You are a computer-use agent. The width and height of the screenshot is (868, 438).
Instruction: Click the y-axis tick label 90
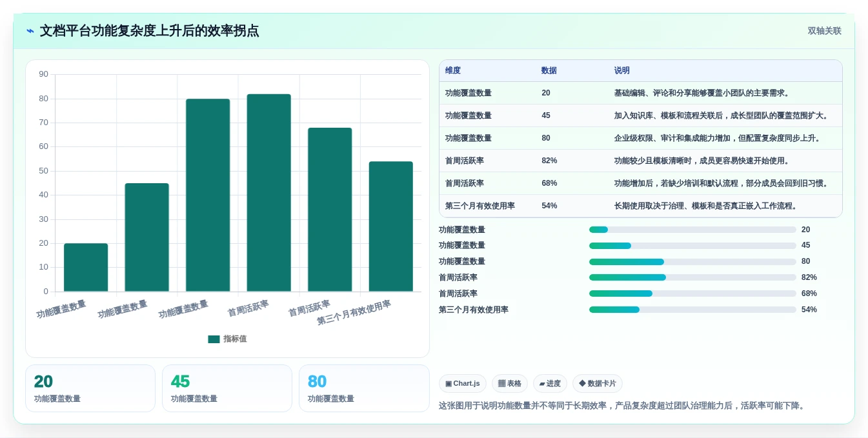(43, 74)
